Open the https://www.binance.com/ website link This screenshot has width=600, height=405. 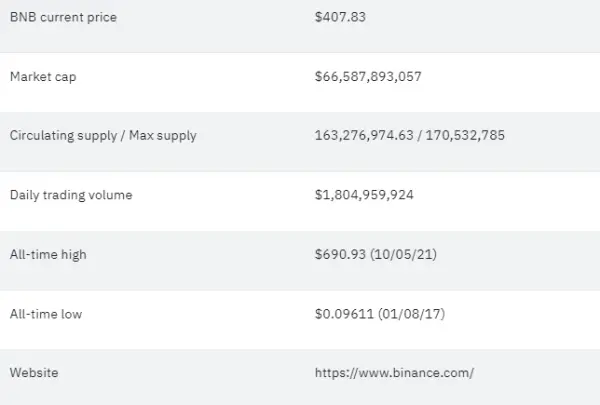tap(395, 373)
